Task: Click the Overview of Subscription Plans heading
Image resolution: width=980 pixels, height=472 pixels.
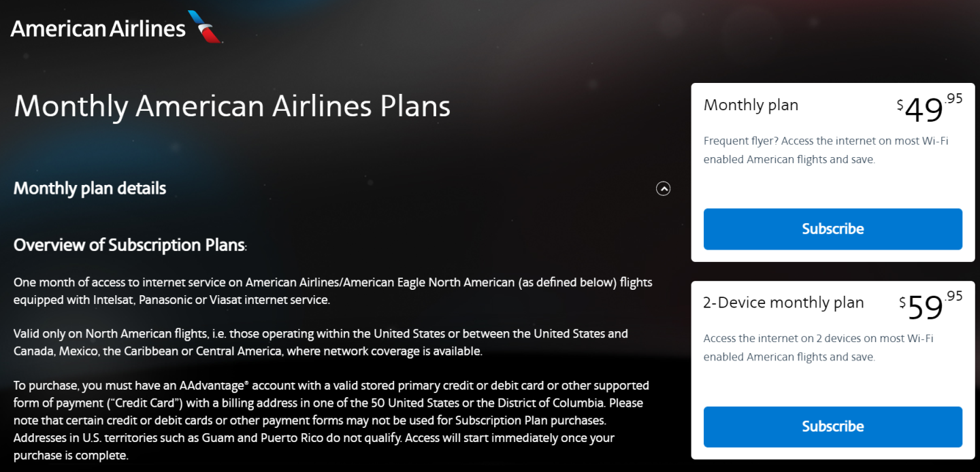Action: pyautogui.click(x=129, y=245)
